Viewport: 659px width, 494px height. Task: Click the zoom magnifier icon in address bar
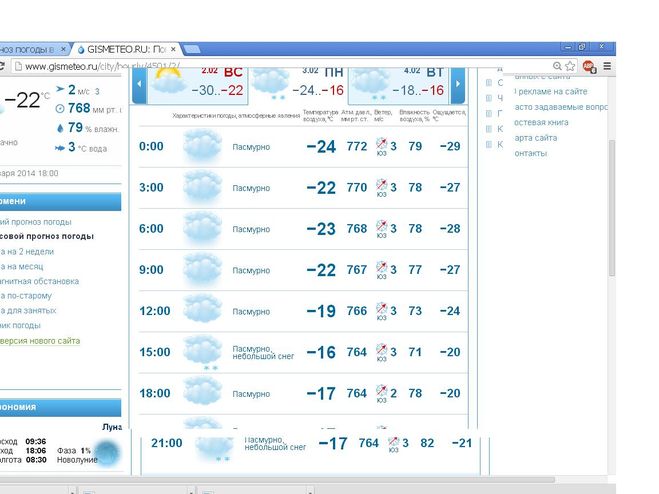click(x=556, y=66)
